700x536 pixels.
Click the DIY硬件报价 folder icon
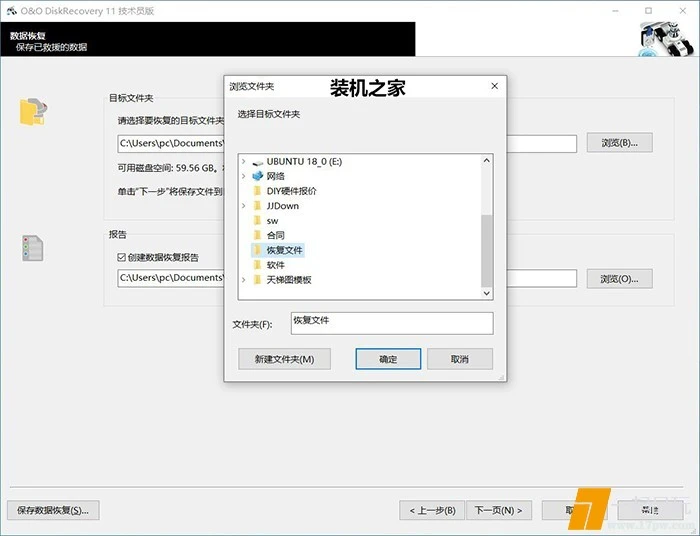[x=258, y=191]
